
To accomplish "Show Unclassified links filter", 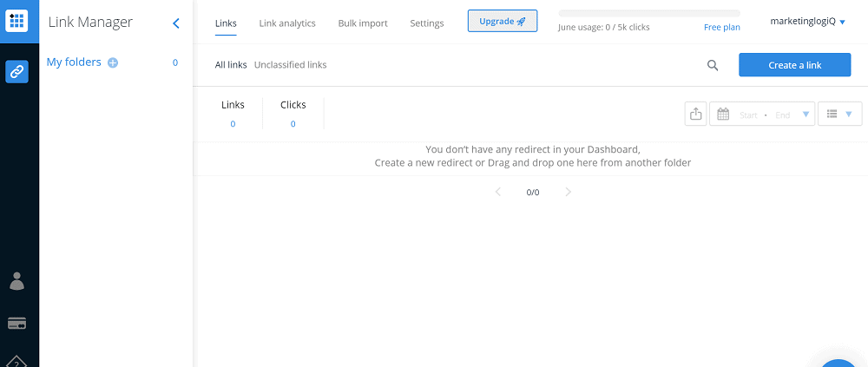I will [x=290, y=65].
